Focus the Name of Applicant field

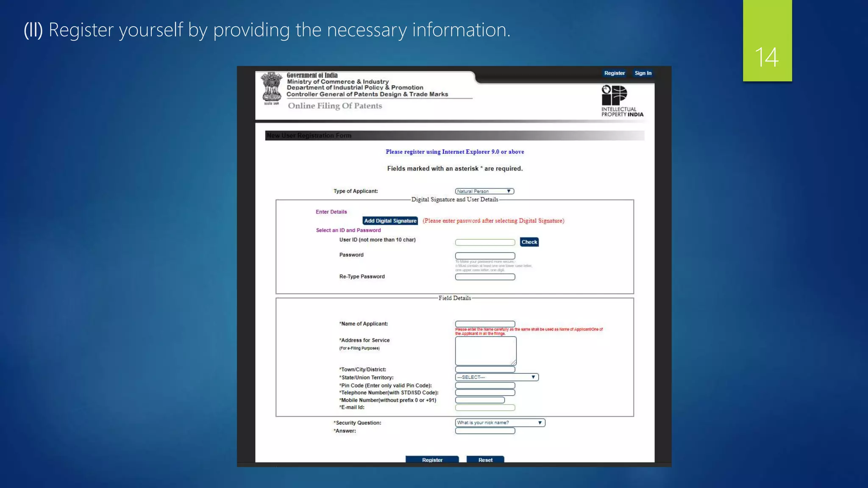[485, 324]
